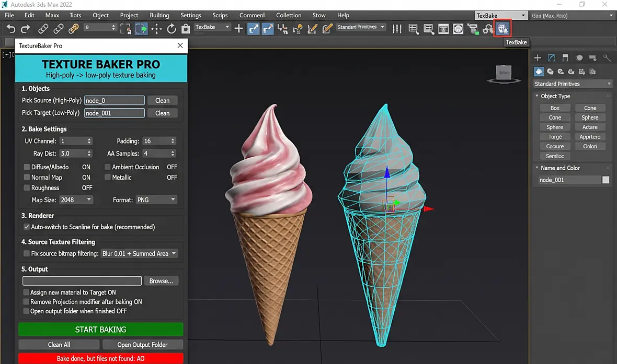Click the Redo arrow icon
Screen dimensions: 617x364
25,29
